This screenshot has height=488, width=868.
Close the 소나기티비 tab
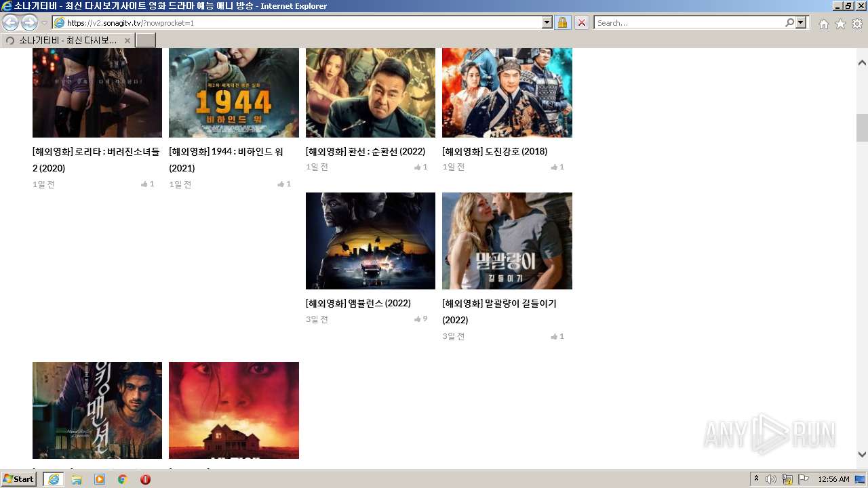pos(127,41)
